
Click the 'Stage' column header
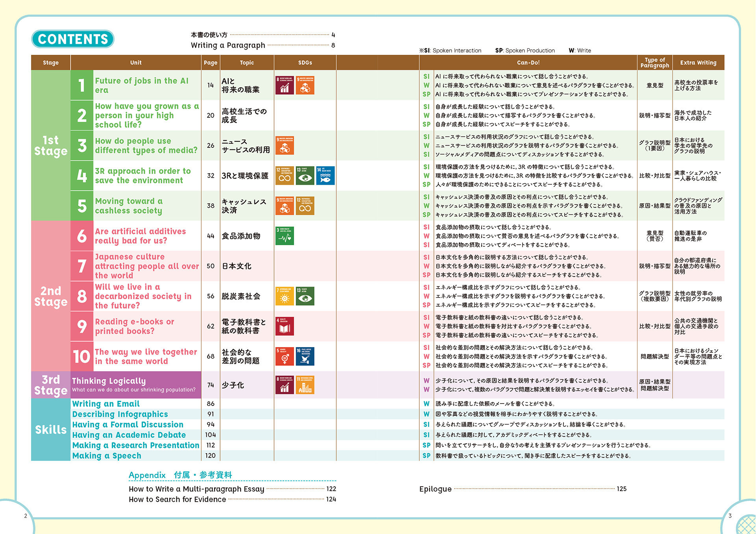tap(51, 63)
